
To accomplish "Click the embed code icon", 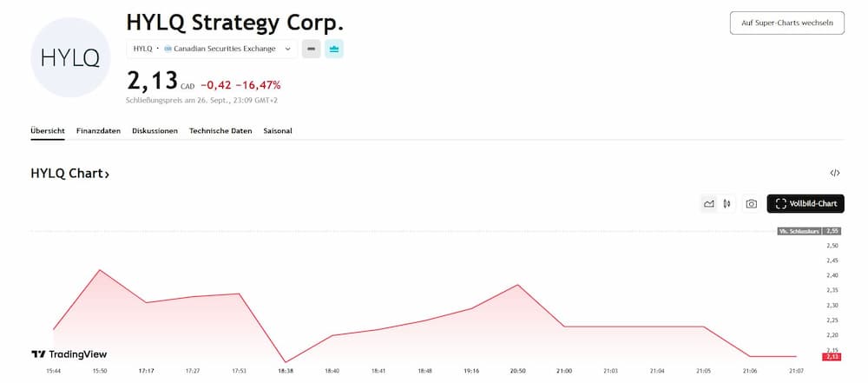I will pos(835,173).
